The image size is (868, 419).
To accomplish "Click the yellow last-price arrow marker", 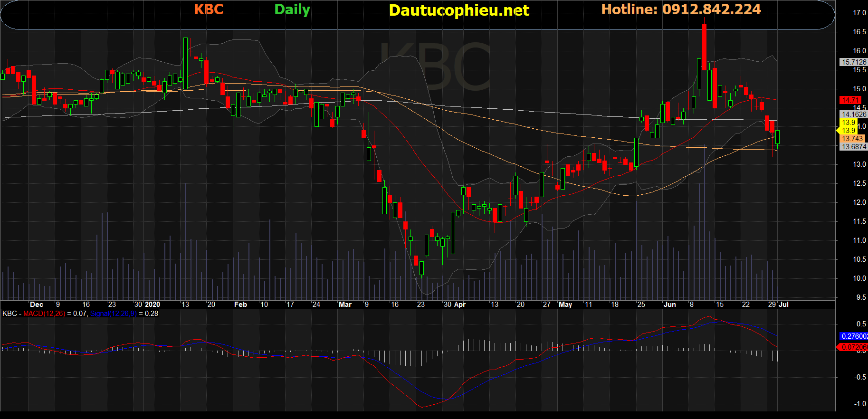I will point(839,130).
